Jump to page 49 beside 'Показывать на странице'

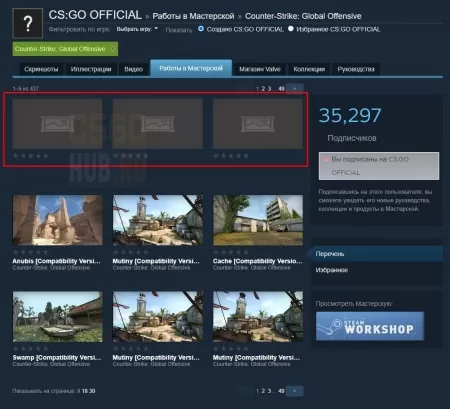281,391
